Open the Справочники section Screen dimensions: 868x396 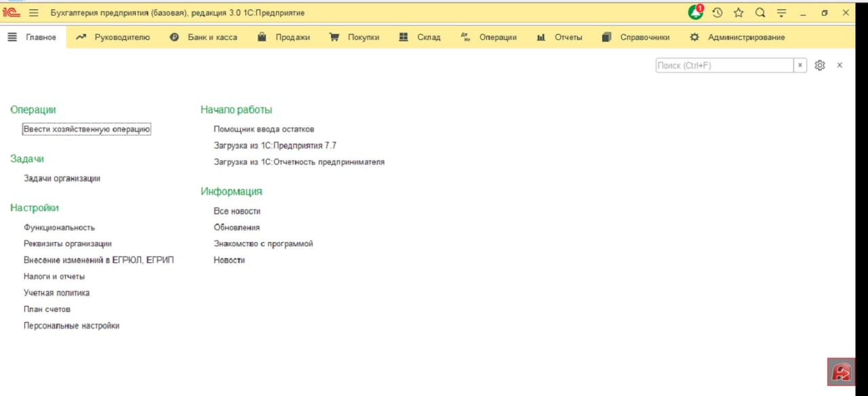pyautogui.click(x=645, y=37)
